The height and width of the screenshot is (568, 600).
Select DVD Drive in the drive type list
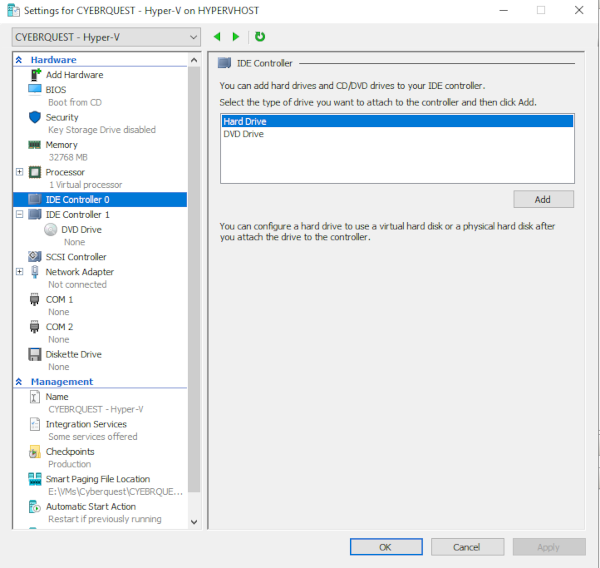click(244, 134)
